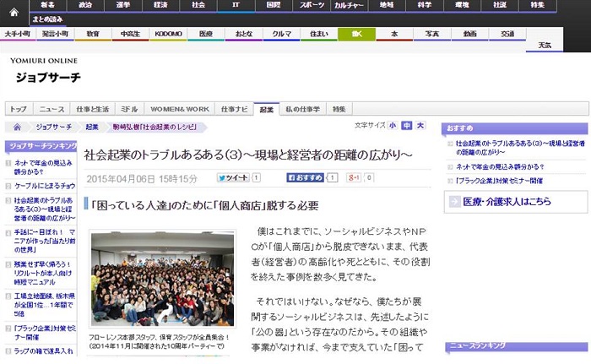Open the 大手小町 channel
This screenshot has height=364, width=591.
(18, 34)
